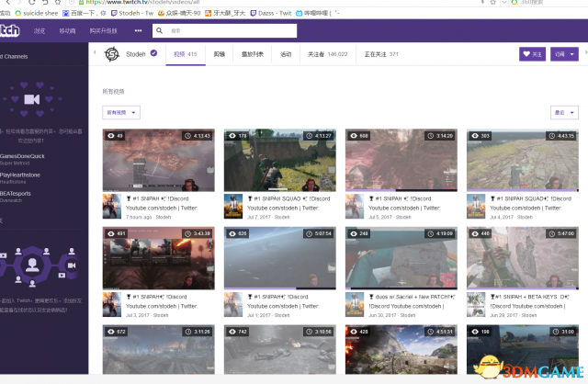Open the Followers 146,022 tab

(328, 54)
